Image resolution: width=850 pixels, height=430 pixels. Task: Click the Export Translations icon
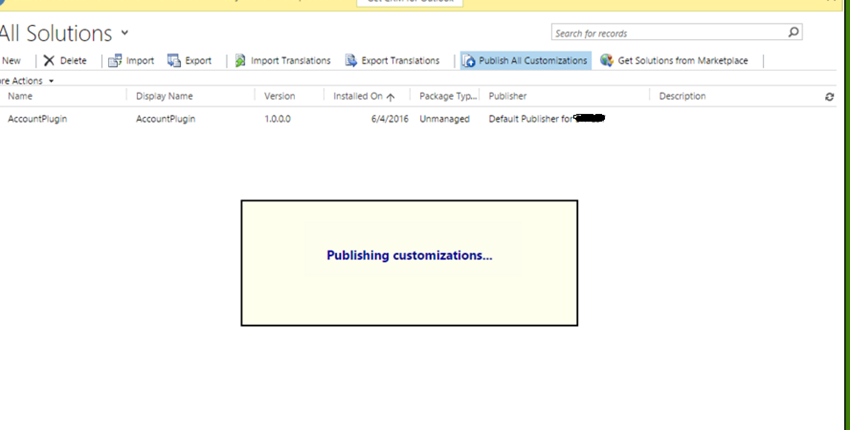(351, 61)
